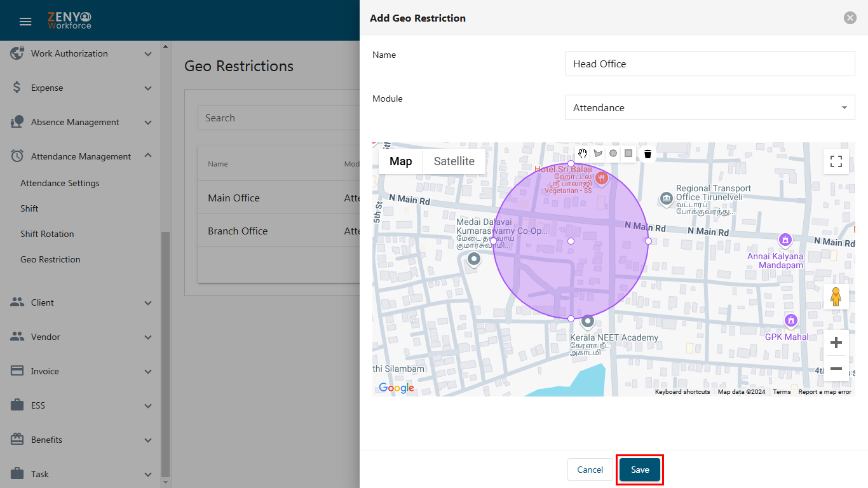Open the hamburger navigation menu
The width and height of the screenshot is (868, 488).
(x=25, y=22)
